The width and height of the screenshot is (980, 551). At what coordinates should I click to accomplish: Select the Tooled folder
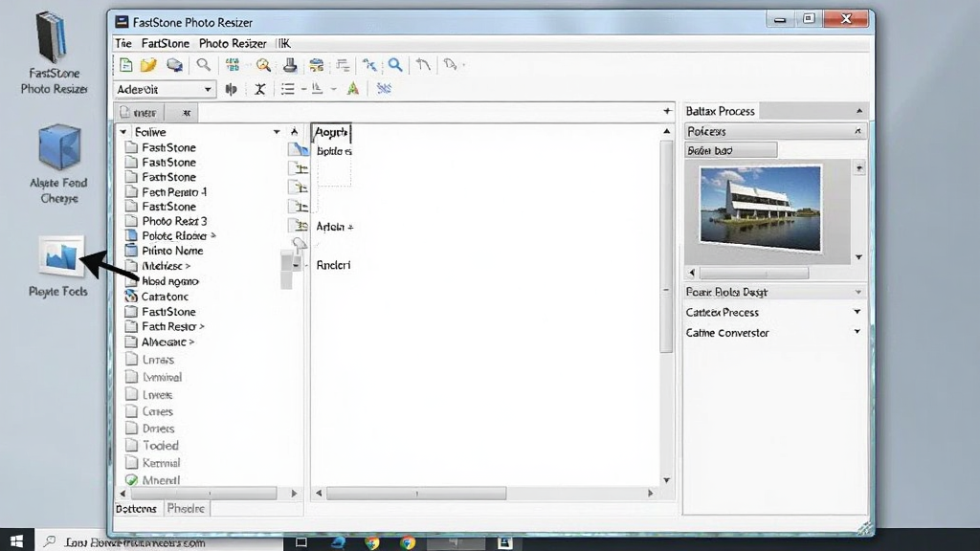[152, 446]
